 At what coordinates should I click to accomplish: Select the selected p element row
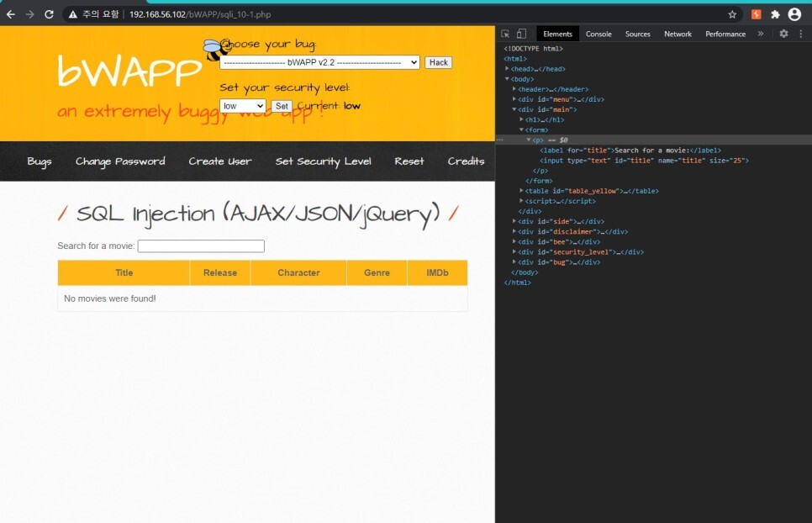click(653, 140)
